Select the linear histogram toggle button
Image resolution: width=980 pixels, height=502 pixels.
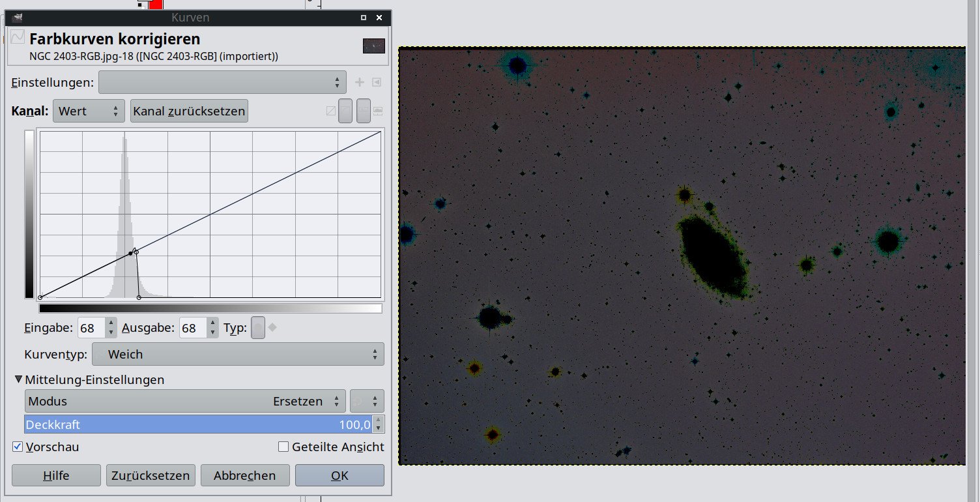345,111
